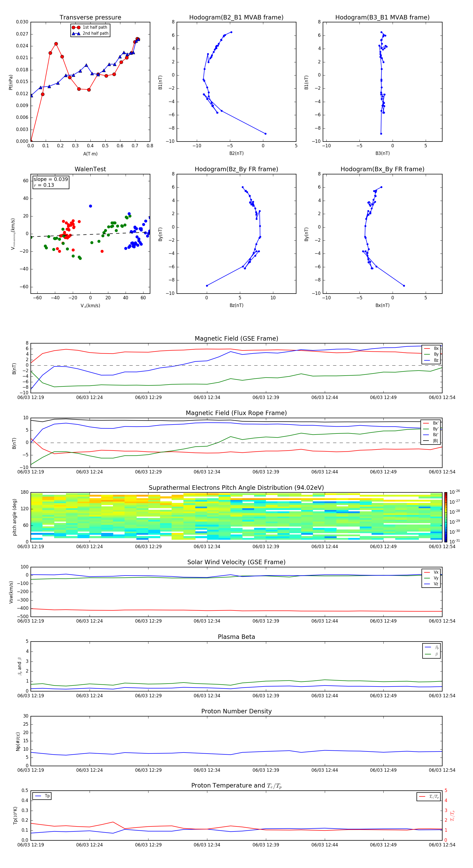Image resolution: width=473 pixels, height=868 pixels.
Task: Click the 'Vy' legend entry in velocity plot
Action: [x=431, y=578]
